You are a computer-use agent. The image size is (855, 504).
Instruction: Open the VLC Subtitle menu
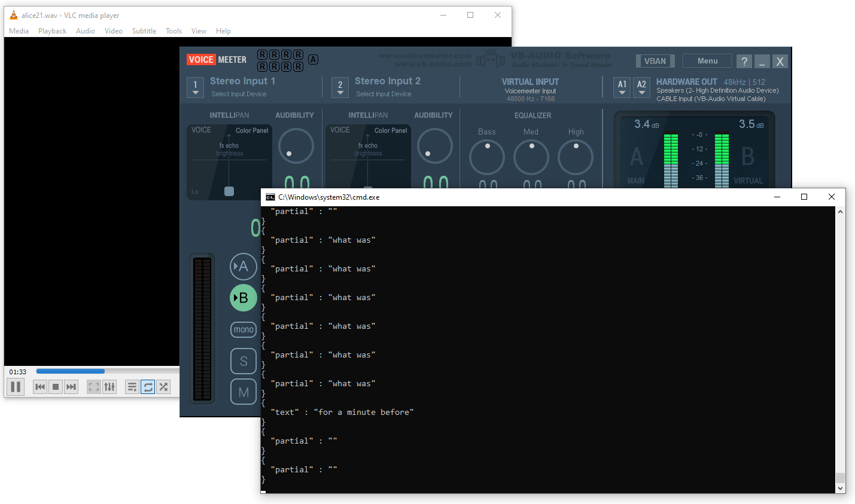(x=144, y=31)
